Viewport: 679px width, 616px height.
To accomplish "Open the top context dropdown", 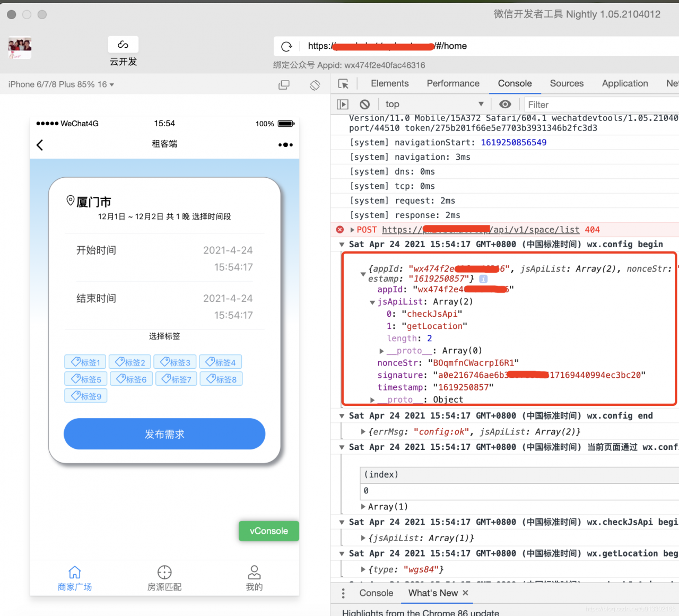I will pyautogui.click(x=434, y=105).
